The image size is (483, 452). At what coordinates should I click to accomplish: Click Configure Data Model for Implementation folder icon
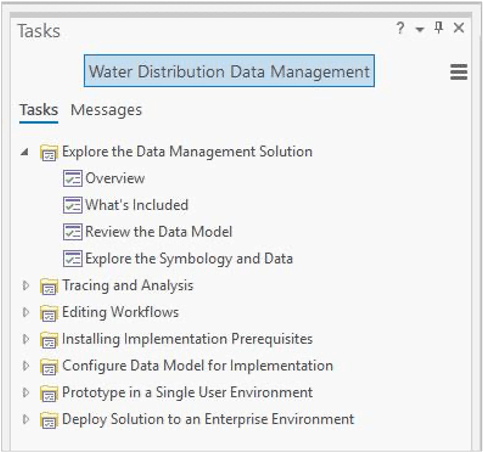point(49,367)
